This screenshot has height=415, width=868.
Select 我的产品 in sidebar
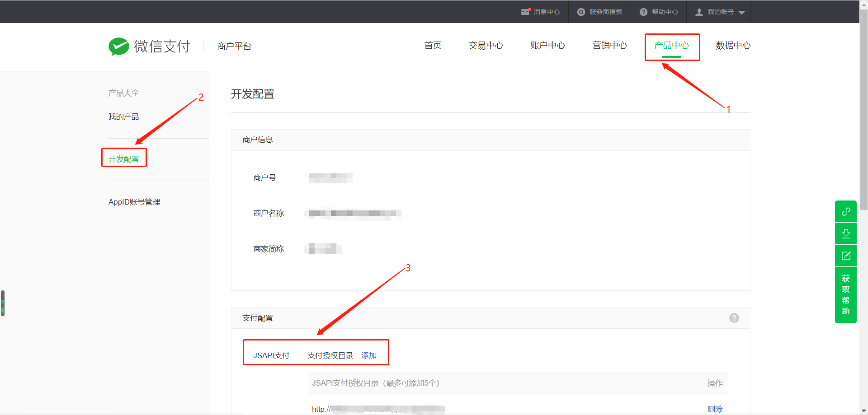pyautogui.click(x=123, y=117)
